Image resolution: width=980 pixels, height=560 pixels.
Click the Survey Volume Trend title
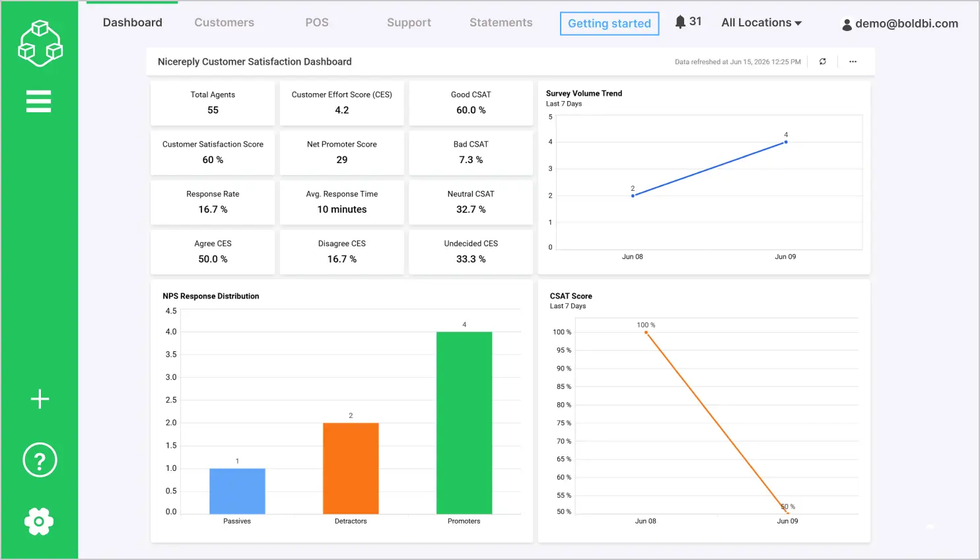(x=584, y=93)
